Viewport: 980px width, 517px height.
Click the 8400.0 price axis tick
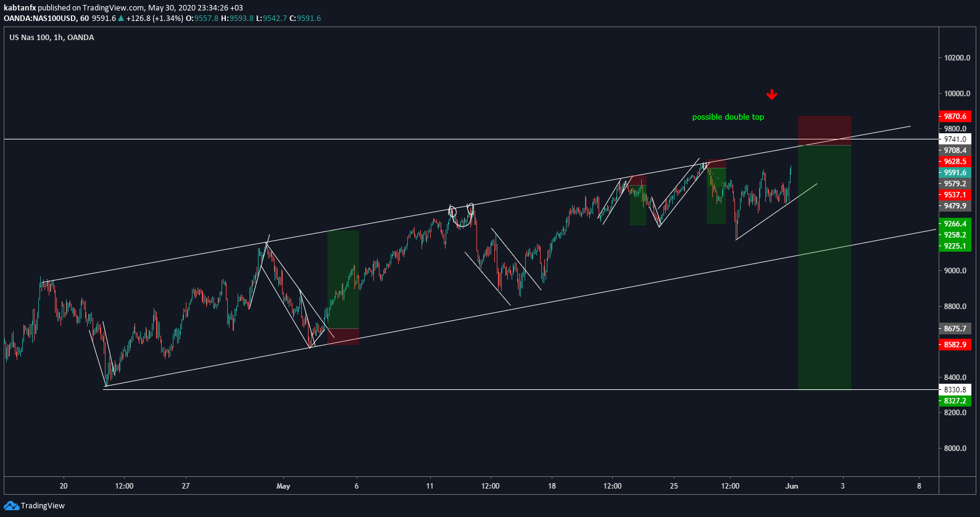coord(955,378)
